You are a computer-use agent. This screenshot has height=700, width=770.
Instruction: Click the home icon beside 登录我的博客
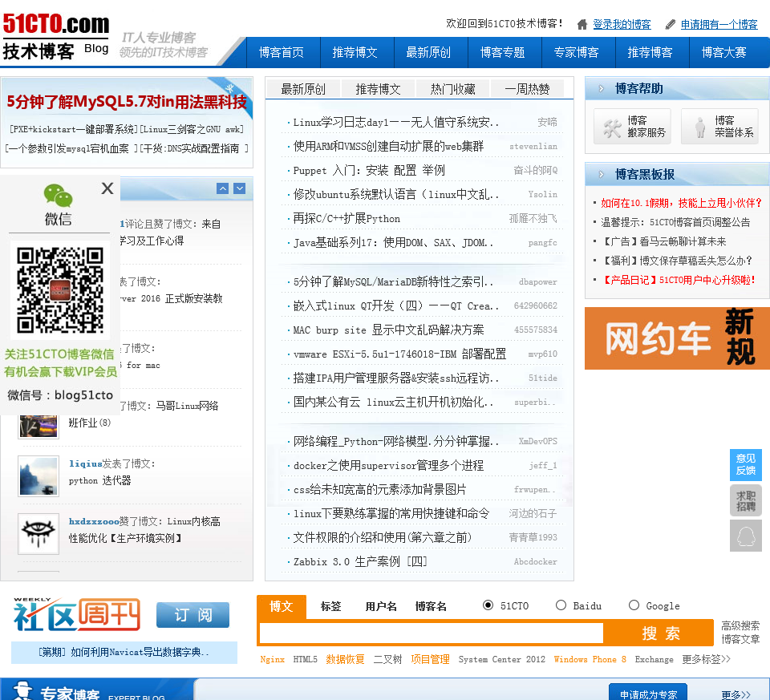tap(582, 25)
